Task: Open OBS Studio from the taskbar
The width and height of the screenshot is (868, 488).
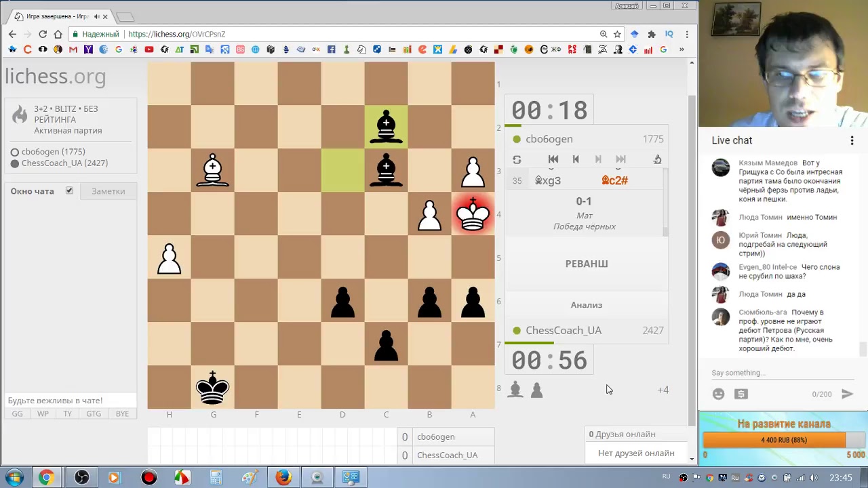Action: (x=81, y=477)
